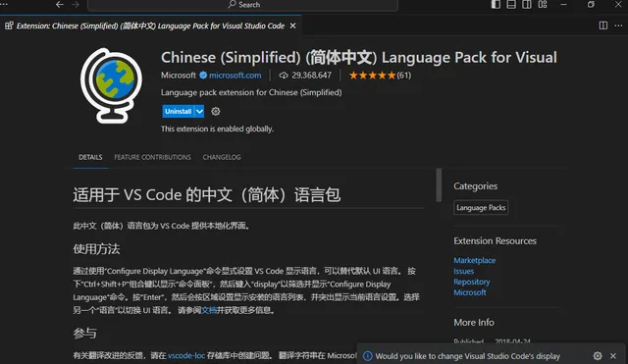Dismiss the display language notification
The height and width of the screenshot is (364, 628).
click(612, 355)
